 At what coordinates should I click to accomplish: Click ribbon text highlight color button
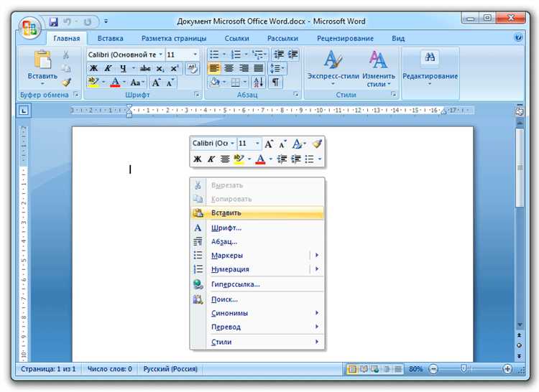coord(93,83)
